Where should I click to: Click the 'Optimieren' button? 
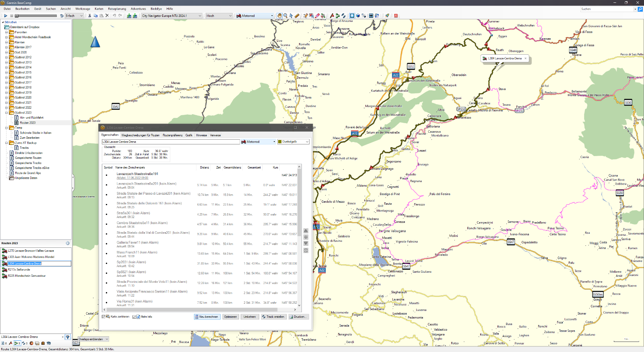pos(231,317)
